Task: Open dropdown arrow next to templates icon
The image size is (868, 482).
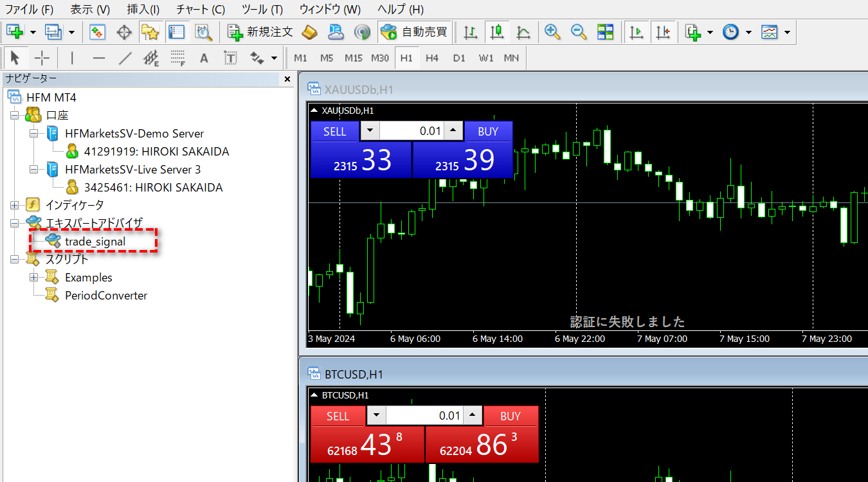Action: 787,31
